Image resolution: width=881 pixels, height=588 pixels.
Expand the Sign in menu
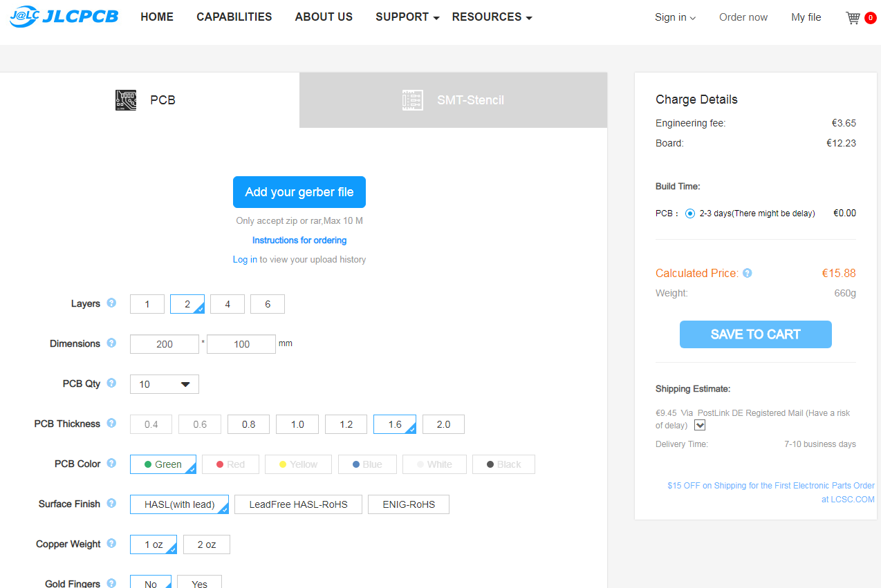click(675, 17)
